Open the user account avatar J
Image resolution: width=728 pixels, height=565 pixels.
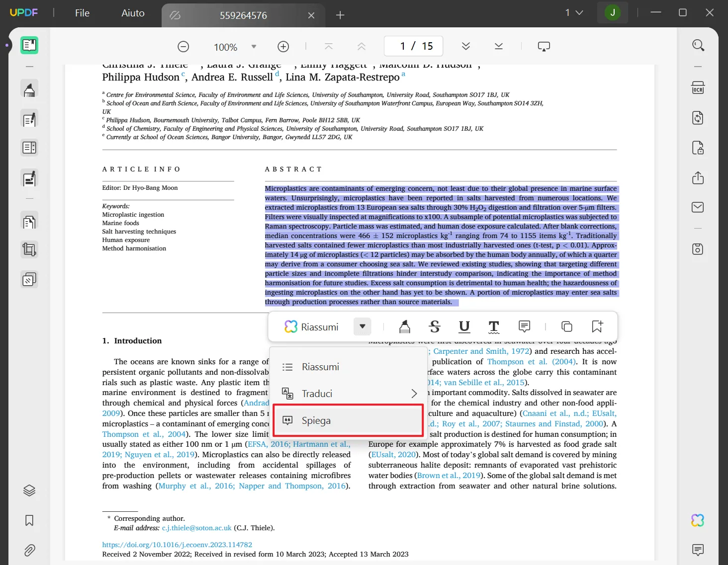pos(613,12)
